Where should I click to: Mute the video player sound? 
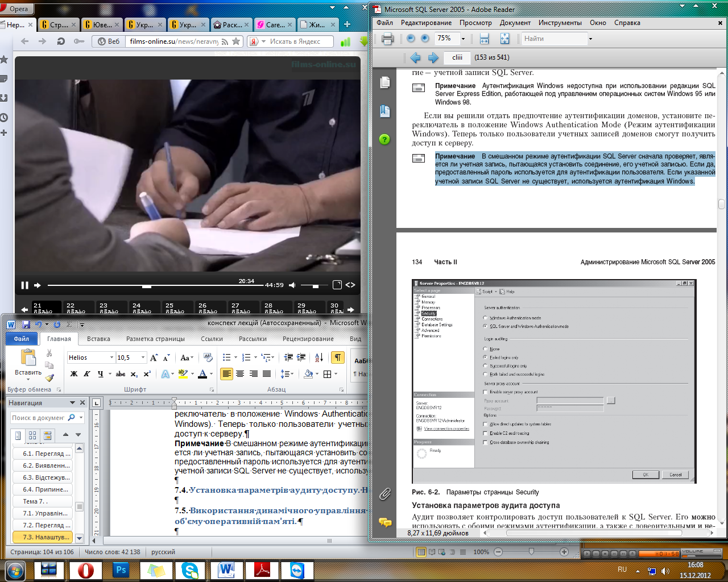[292, 285]
